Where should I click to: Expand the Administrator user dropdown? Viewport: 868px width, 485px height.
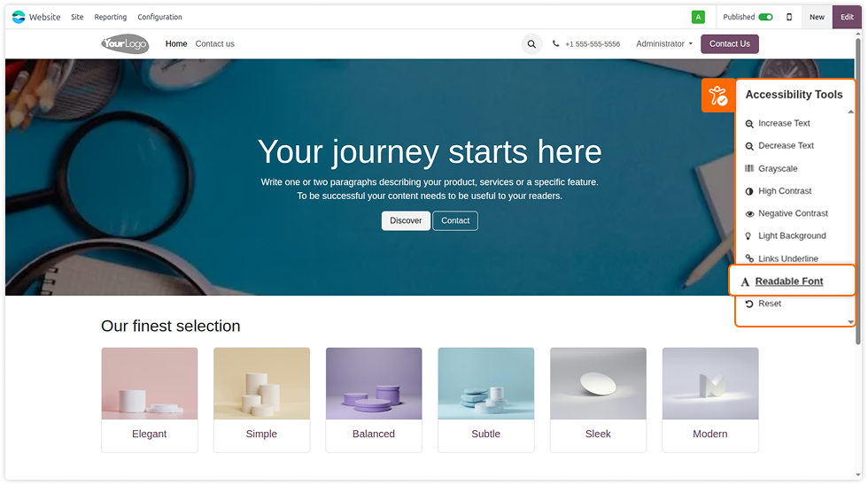click(664, 43)
